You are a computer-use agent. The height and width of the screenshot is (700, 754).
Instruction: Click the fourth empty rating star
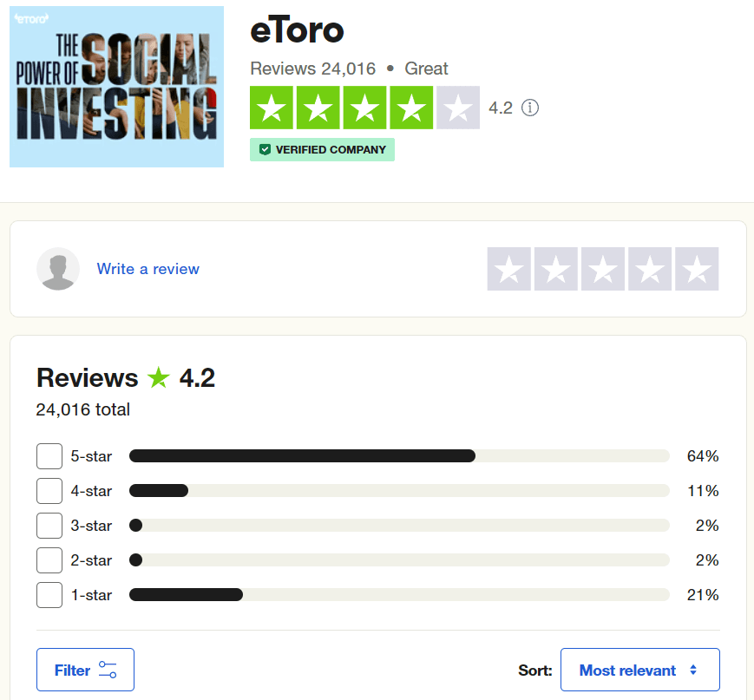[650, 269]
